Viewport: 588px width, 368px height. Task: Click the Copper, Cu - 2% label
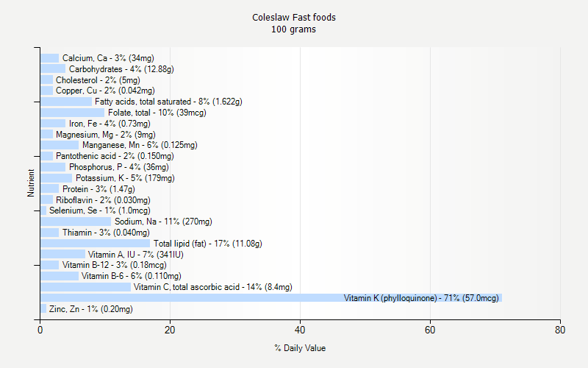tap(105, 91)
